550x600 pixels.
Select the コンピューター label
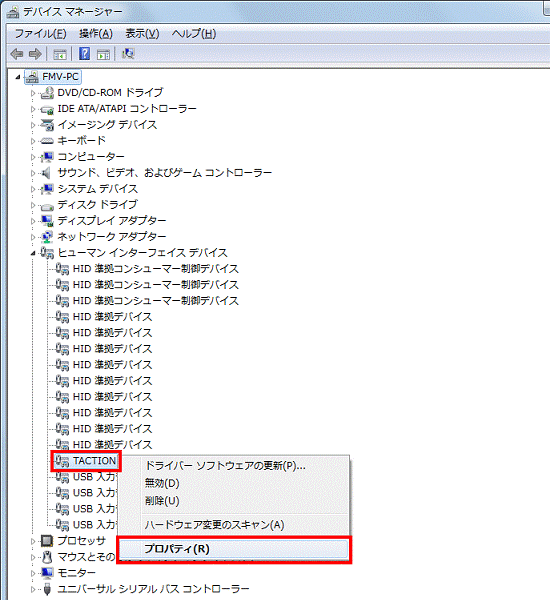click(x=91, y=157)
